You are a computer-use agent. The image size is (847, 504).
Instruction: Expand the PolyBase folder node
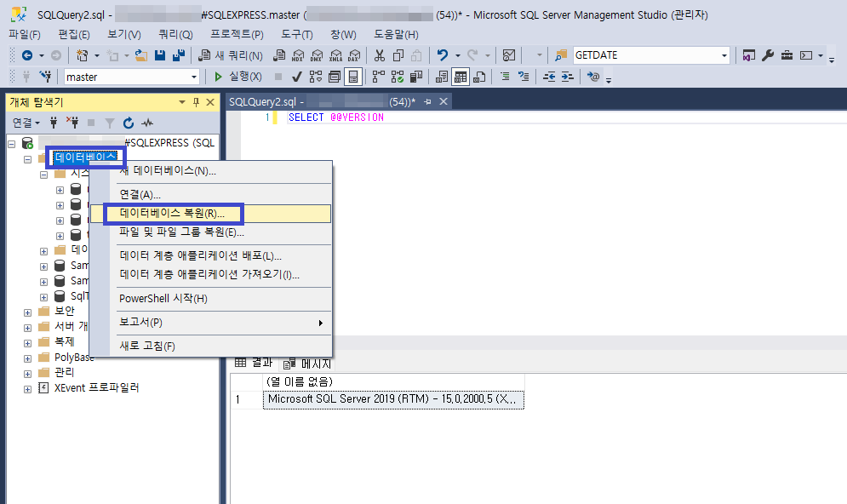[27, 358]
